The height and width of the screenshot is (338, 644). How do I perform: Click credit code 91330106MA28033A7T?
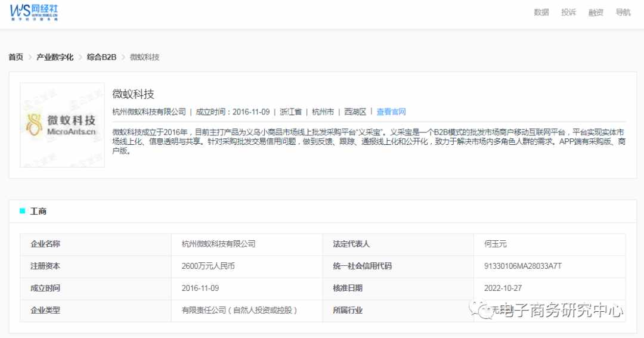523,266
